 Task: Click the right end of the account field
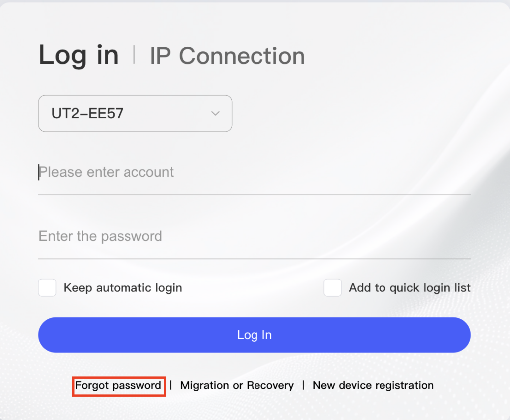[463, 172]
